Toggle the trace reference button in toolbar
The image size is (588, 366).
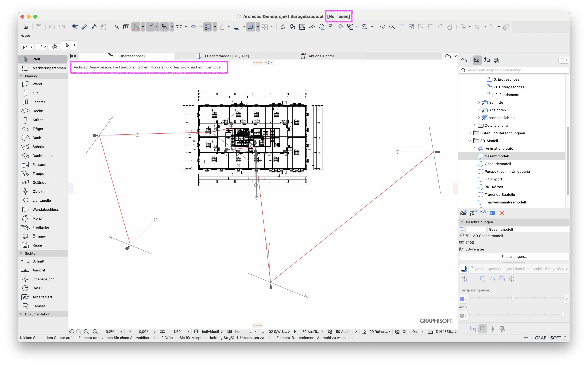[x=236, y=27]
